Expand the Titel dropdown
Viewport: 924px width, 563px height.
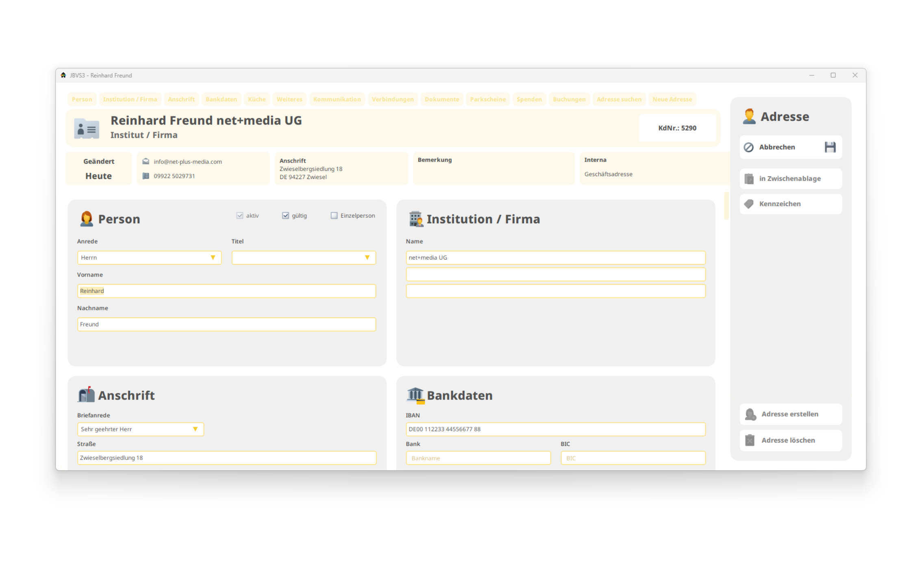pos(367,257)
